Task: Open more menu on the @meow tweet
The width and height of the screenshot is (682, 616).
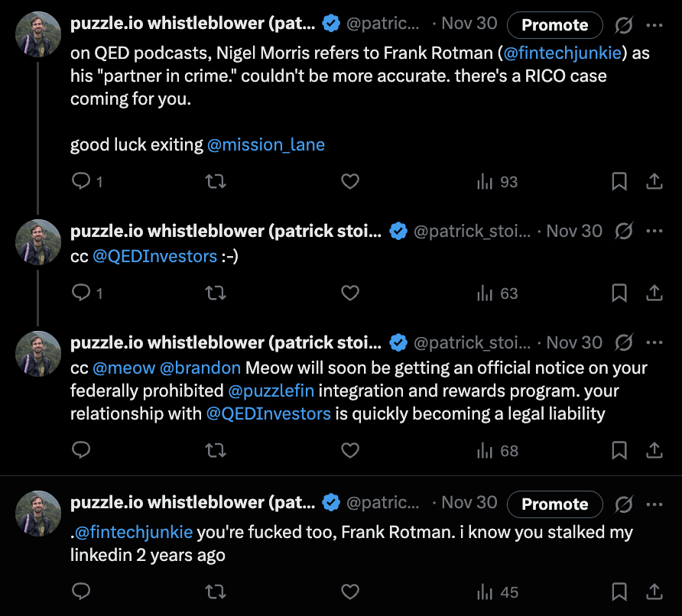Action: click(654, 342)
